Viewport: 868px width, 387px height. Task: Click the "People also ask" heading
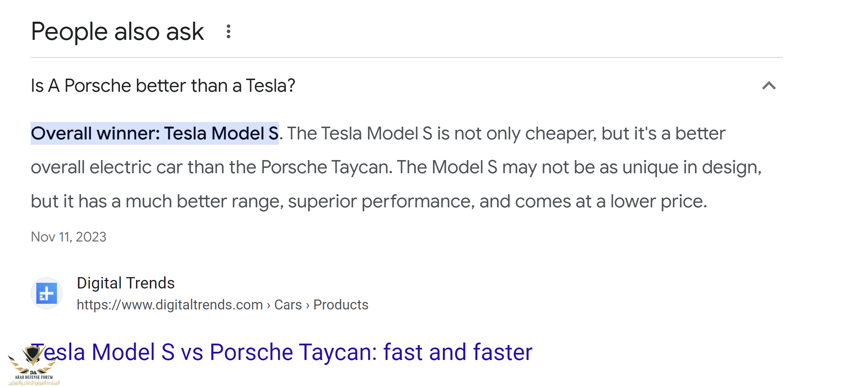[117, 32]
